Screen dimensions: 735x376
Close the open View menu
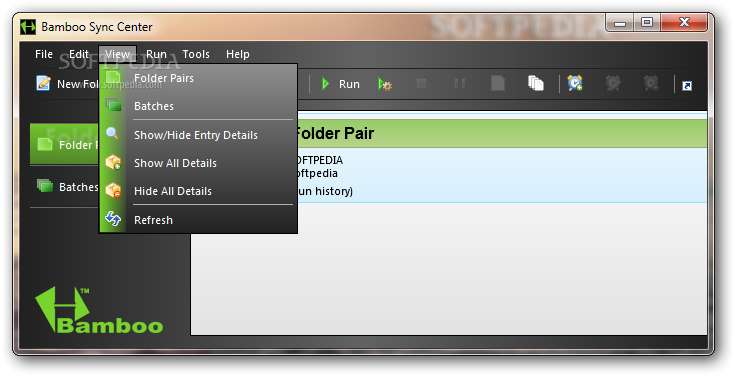pos(117,54)
